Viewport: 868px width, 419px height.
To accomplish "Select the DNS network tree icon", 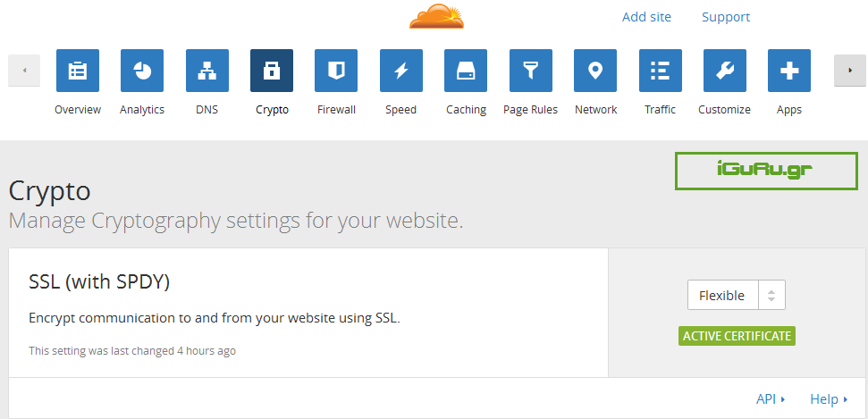I will pos(206,71).
